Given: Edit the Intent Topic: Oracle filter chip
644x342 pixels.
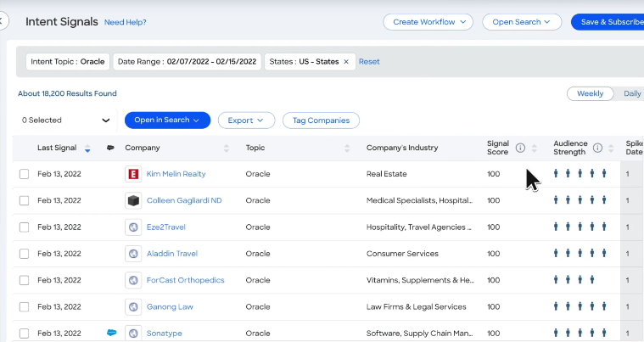Looking at the screenshot, I should pyautogui.click(x=68, y=62).
